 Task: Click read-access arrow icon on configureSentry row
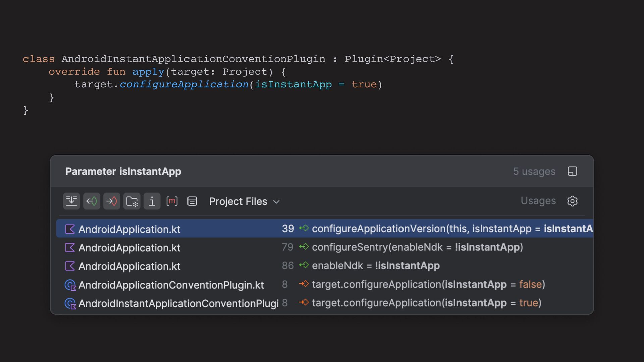pos(304,247)
